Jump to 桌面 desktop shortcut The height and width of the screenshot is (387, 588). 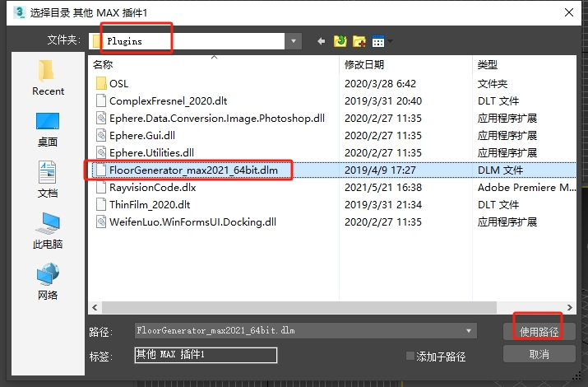point(48,130)
